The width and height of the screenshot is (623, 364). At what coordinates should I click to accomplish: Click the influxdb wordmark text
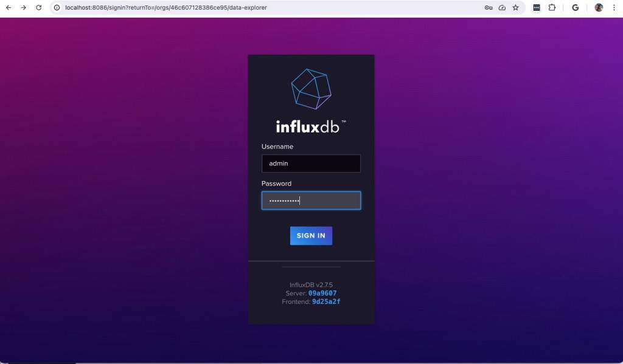point(311,126)
